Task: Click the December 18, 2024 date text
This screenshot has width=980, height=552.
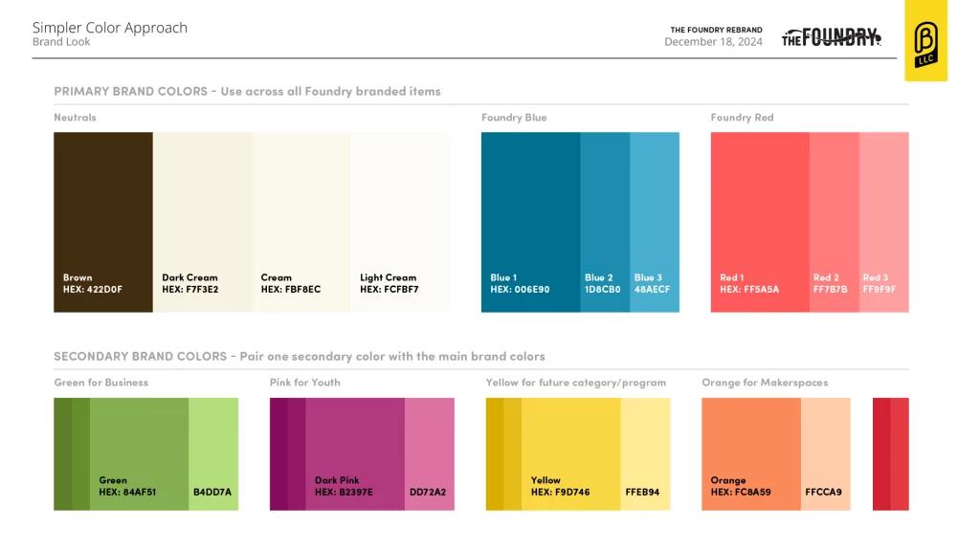Action: tap(713, 42)
